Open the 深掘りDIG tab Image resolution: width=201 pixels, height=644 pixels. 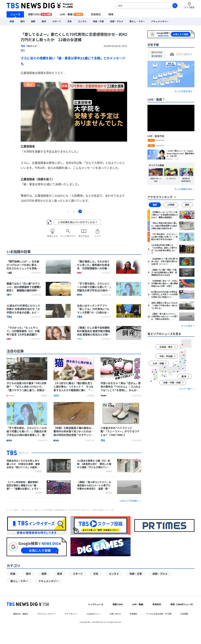click(40, 15)
